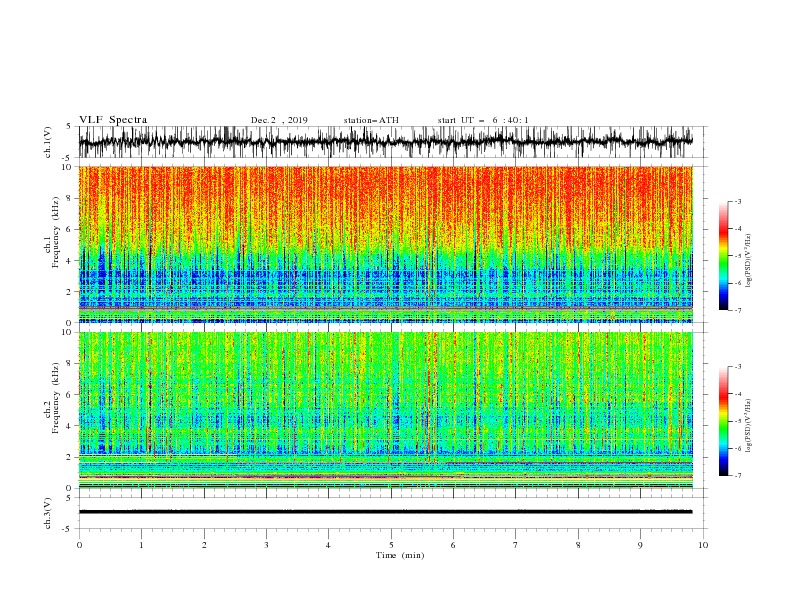Image resolution: width=792 pixels, height=612 pixels.
Task: Click the ch.3 voltage waveform band
Action: click(385, 512)
